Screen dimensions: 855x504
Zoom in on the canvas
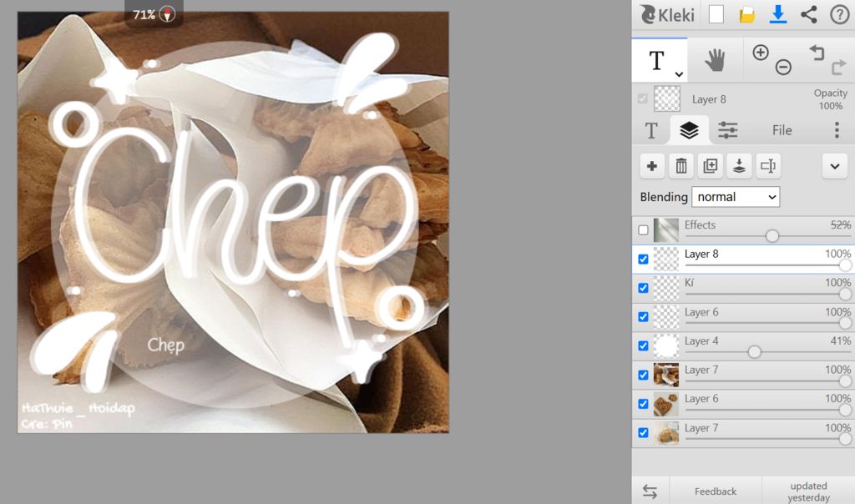click(x=760, y=53)
